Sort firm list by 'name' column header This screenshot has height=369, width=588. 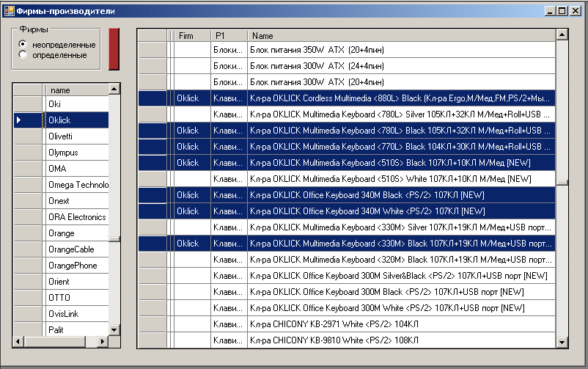76,90
